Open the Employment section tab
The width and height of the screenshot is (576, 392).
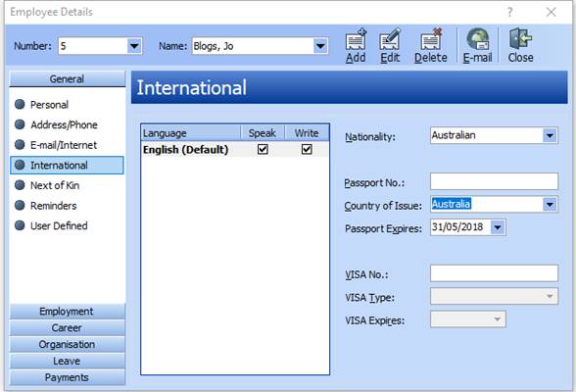point(68,312)
